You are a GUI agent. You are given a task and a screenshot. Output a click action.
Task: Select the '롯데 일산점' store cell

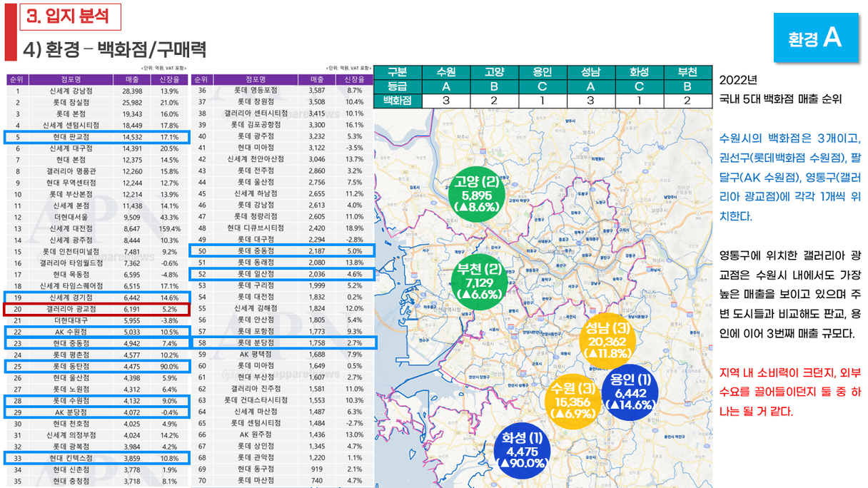click(x=256, y=273)
